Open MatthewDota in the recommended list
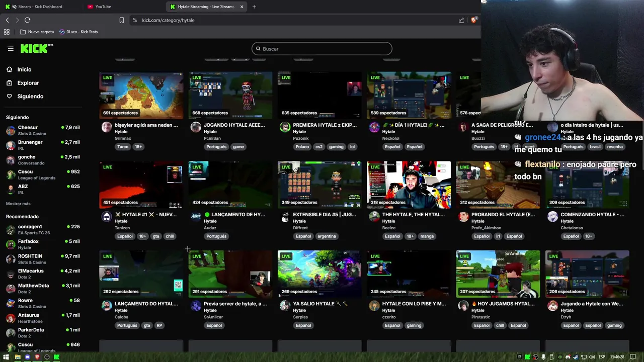644x362 pixels. [43, 289]
